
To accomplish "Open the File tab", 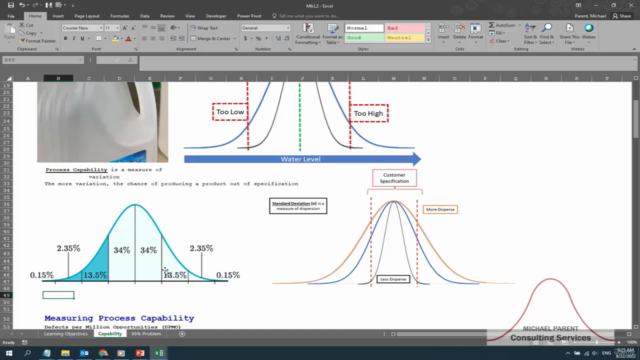I will click(11, 16).
